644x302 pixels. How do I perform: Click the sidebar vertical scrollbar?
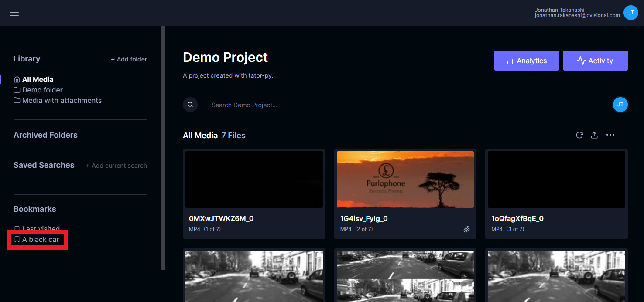tap(163, 148)
